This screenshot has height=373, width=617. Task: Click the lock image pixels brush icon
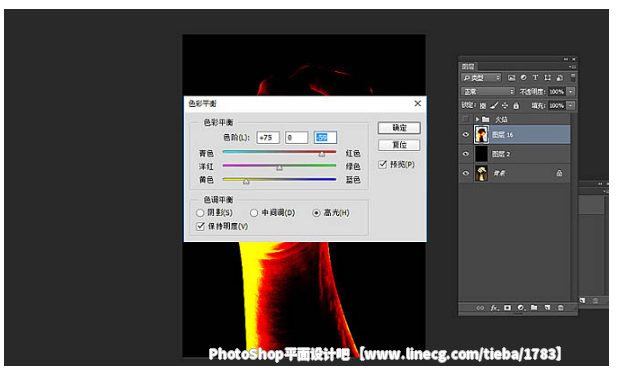(494, 105)
